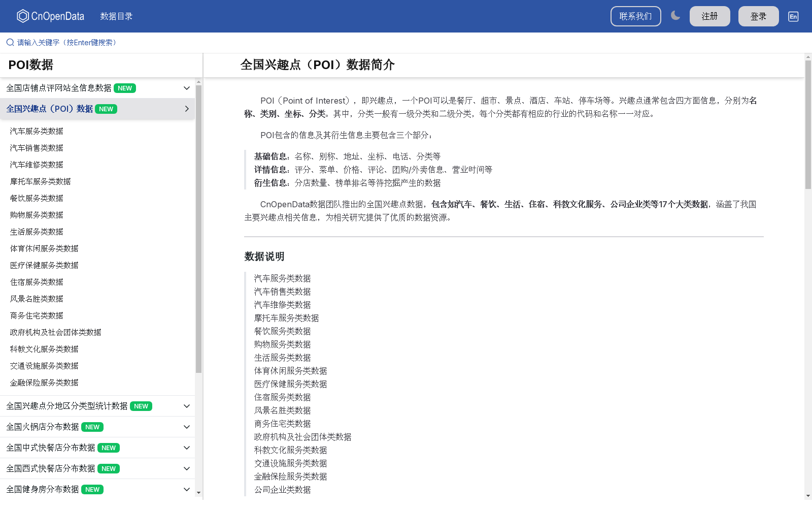Viewport: 812px width, 508px height.
Task: Click the NEW badge beside 全国火锅店分布数据
Action: pyautogui.click(x=92, y=427)
